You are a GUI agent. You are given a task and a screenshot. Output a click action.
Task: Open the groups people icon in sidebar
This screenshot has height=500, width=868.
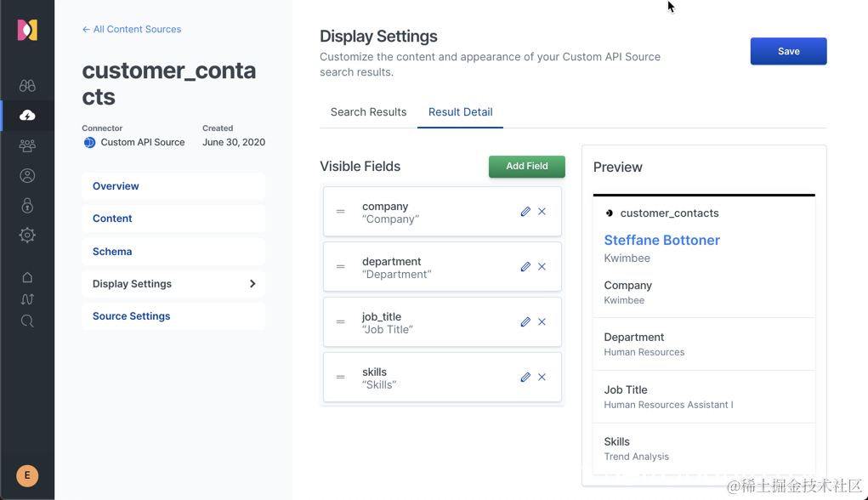click(x=27, y=146)
